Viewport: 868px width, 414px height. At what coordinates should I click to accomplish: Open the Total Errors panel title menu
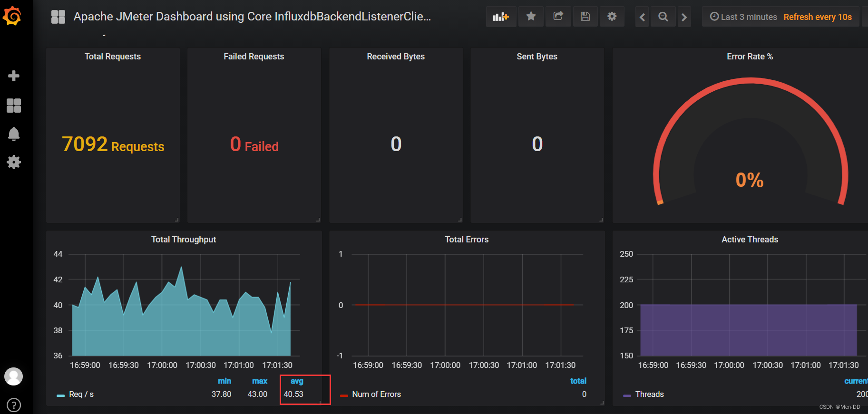(467, 240)
